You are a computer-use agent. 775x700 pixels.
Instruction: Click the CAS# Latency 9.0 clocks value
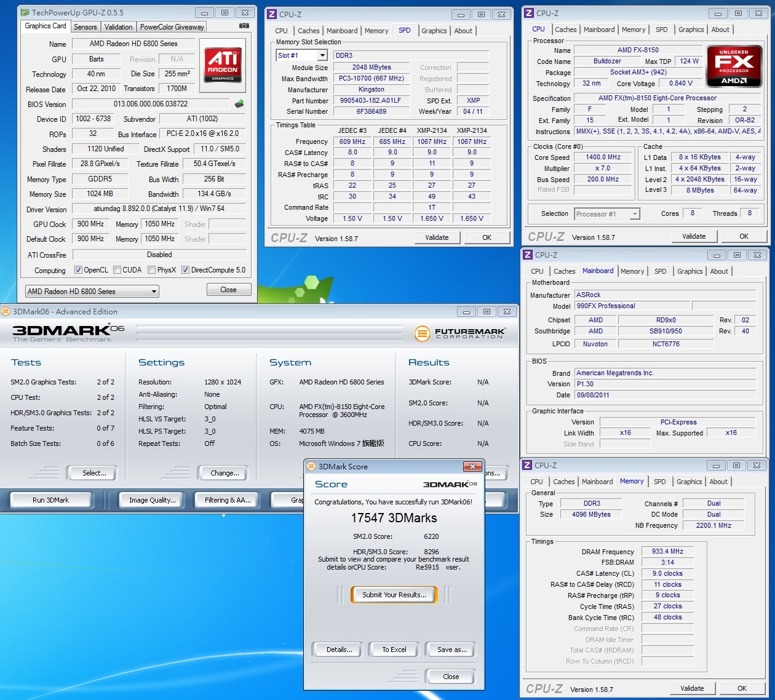pos(667,573)
